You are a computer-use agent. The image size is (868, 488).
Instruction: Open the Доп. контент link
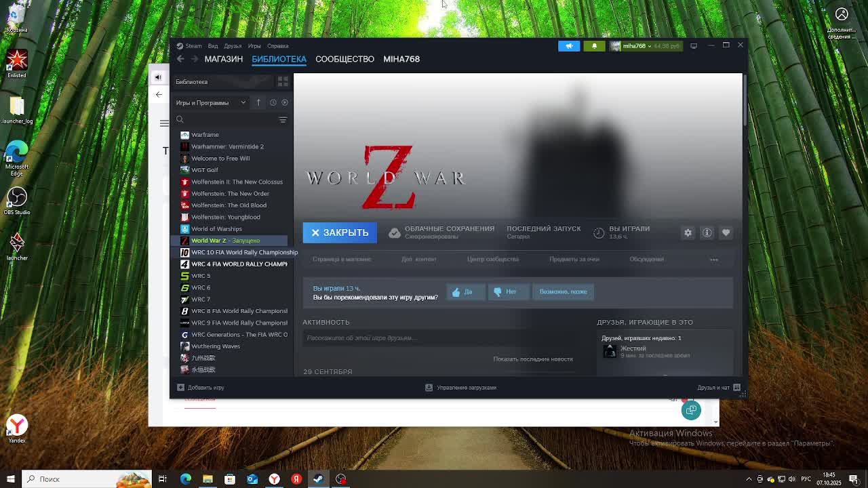(418, 259)
